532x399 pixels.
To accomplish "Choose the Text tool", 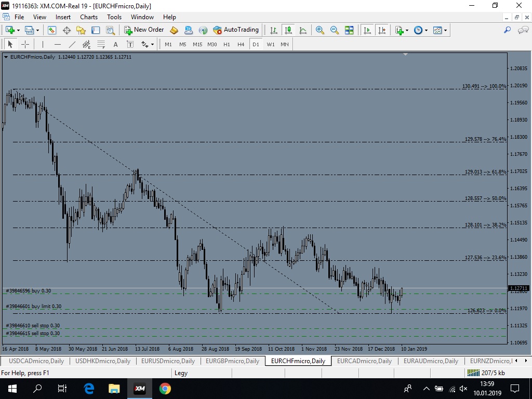I will click(116, 44).
